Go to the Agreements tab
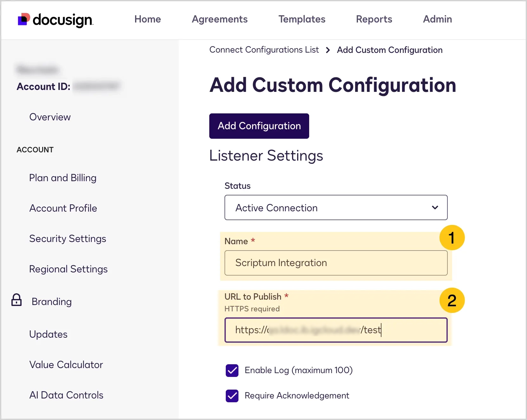The image size is (527, 420). pyautogui.click(x=219, y=19)
